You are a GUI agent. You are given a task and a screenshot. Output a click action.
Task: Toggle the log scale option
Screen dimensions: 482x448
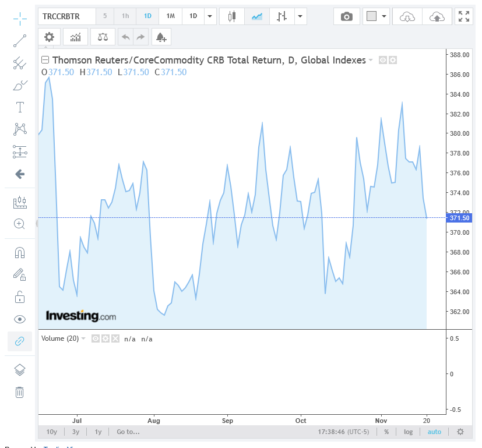[408, 432]
